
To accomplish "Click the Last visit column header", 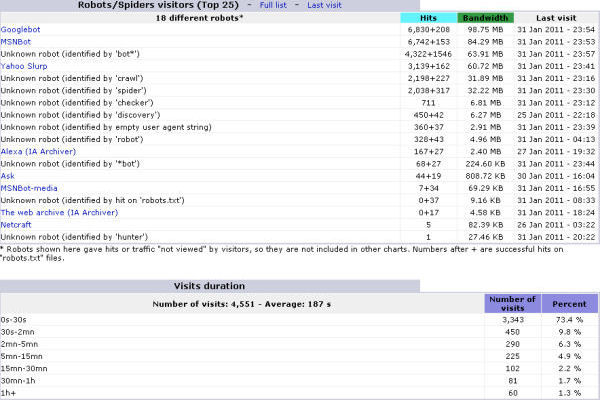I will (556, 18).
